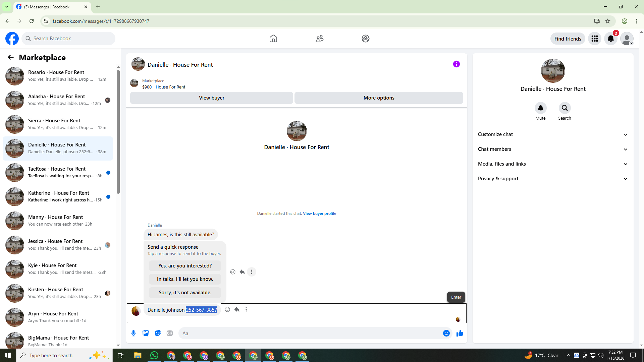Open the GIF picker icon
This screenshot has height=362, width=644.
(x=170, y=333)
